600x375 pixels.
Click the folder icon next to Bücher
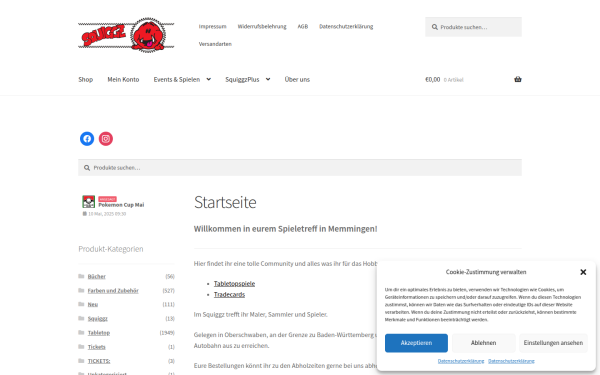(81, 276)
